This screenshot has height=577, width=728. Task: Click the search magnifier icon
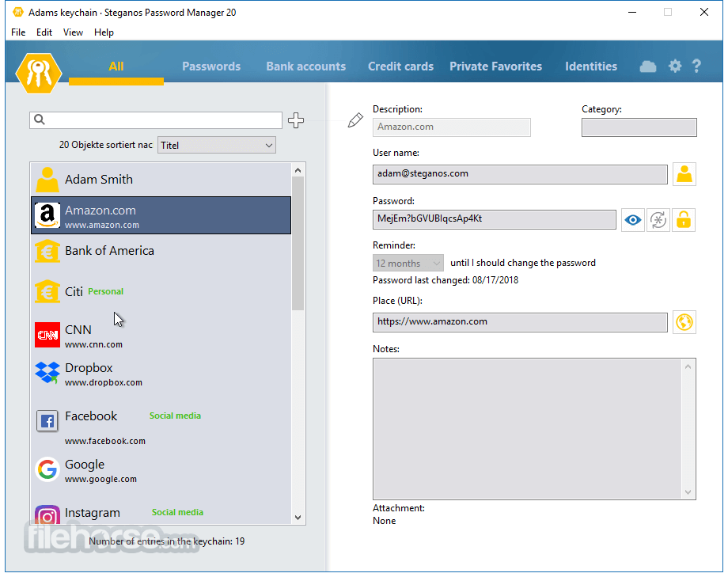40,120
